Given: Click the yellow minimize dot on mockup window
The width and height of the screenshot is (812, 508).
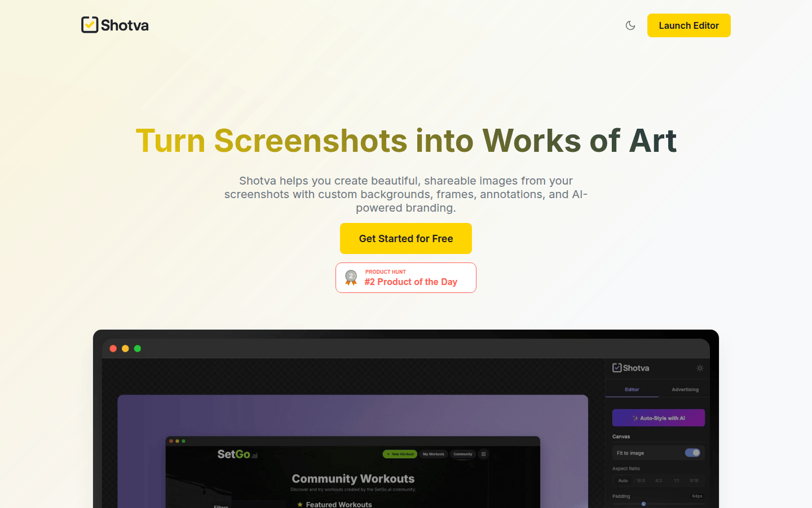Looking at the screenshot, I should pyautogui.click(x=125, y=348).
